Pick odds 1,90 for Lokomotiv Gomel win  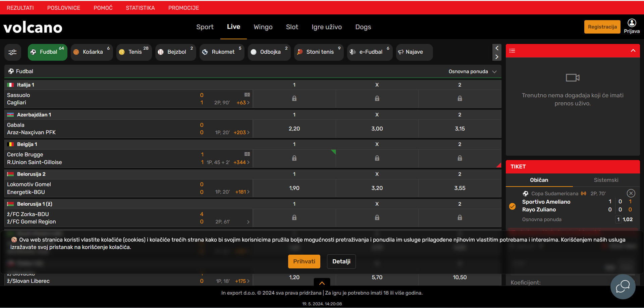coord(294,188)
